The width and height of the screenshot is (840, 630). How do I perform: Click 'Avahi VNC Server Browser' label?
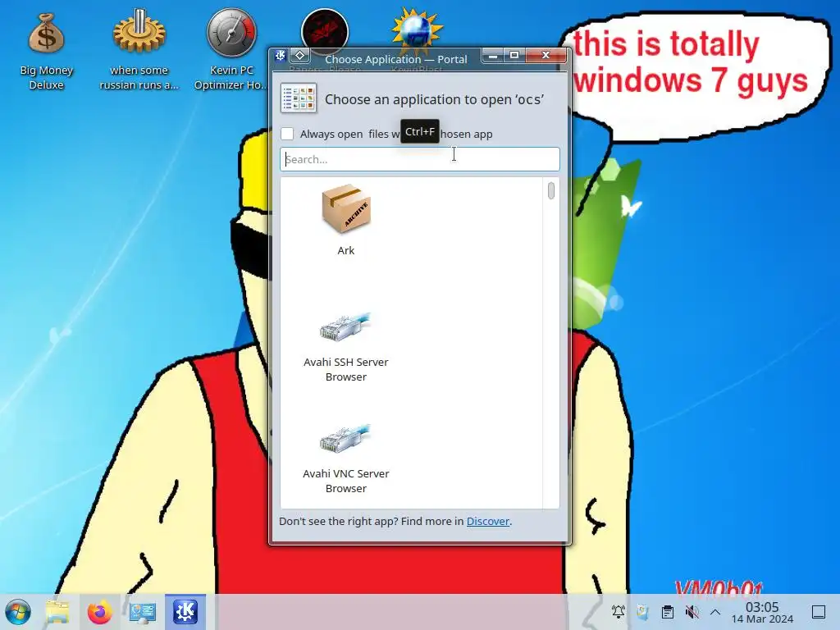(x=346, y=481)
